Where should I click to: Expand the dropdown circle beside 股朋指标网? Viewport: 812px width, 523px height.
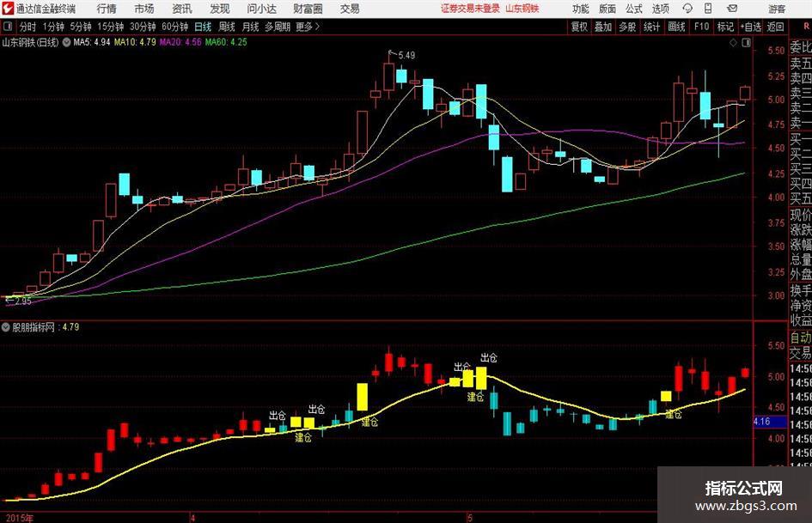tap(6, 327)
